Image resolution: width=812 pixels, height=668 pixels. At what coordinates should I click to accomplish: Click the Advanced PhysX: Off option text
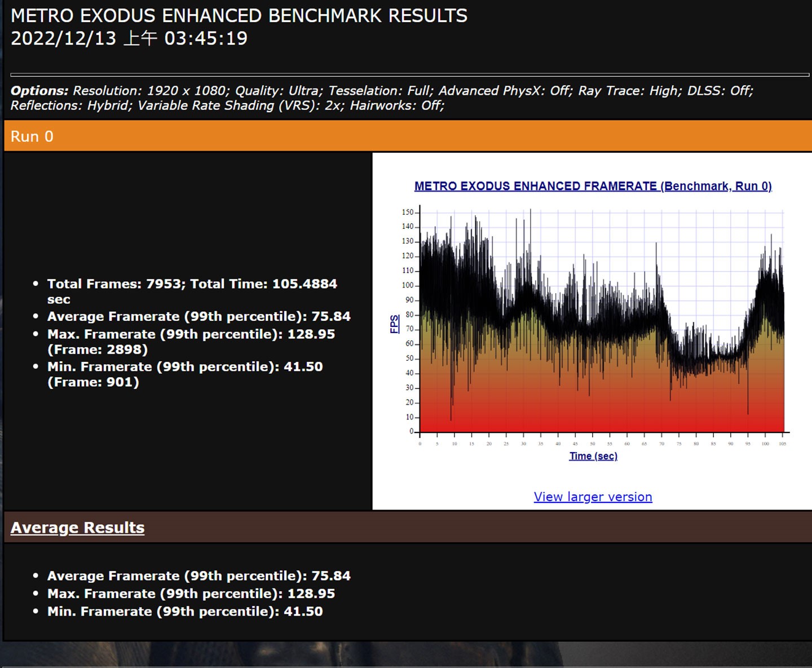tap(506, 91)
